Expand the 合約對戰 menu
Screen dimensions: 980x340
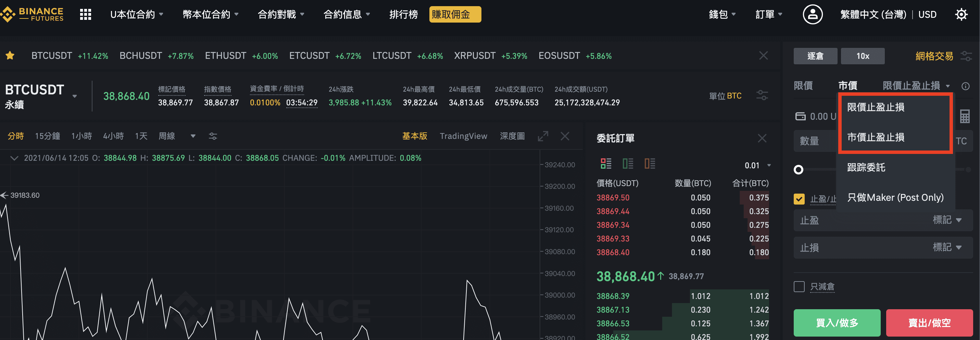[x=281, y=14]
